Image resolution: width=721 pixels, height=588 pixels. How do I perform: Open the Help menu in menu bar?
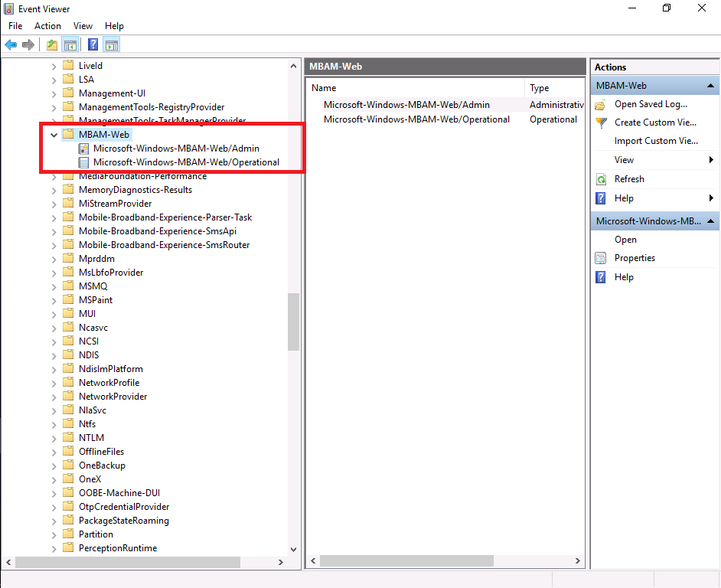(x=114, y=26)
